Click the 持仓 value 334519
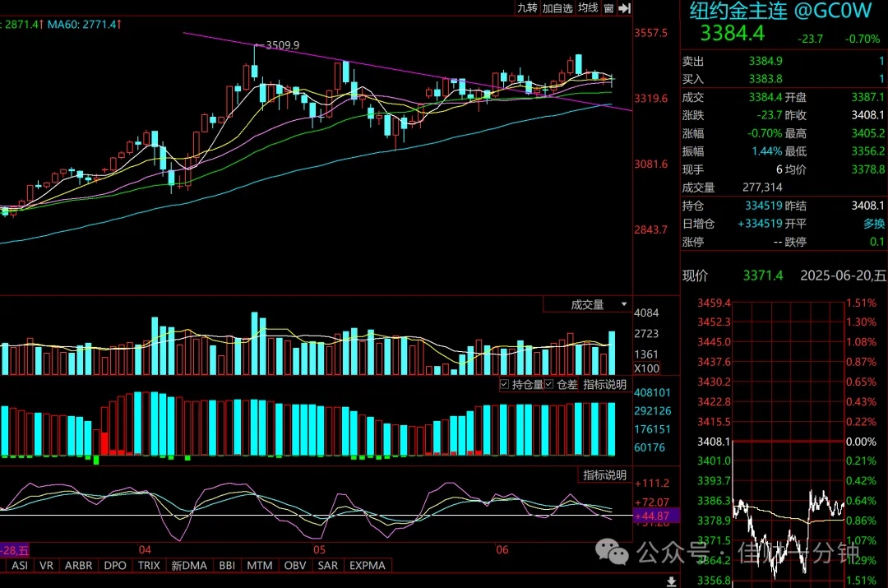Viewport: 888px width, 588px height. pos(763,206)
